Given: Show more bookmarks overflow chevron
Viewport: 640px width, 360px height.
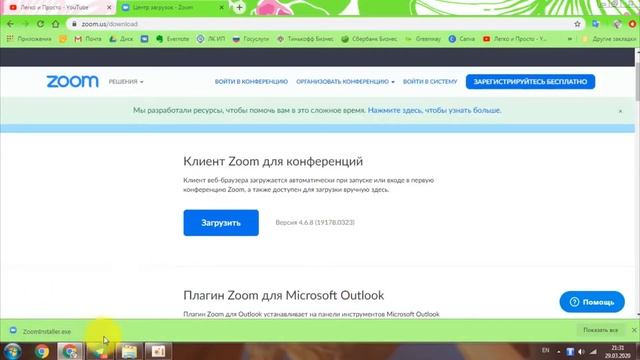Looking at the screenshot, I should click(x=570, y=39).
